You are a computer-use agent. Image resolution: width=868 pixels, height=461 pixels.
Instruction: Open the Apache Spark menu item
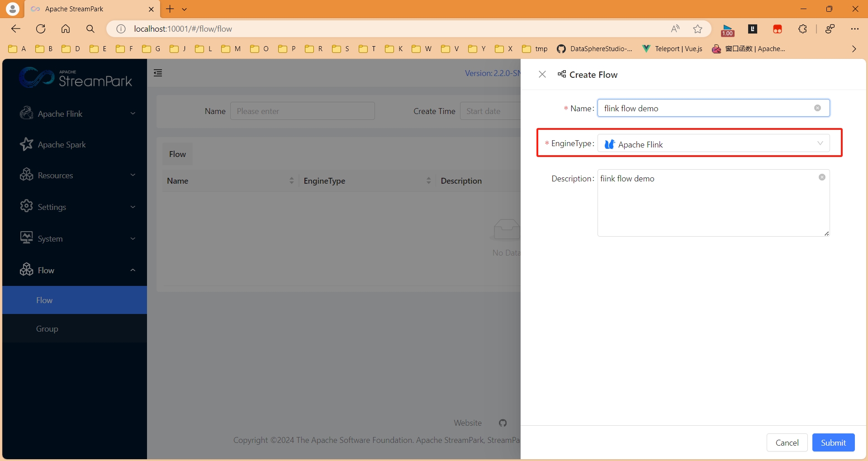[75, 144]
